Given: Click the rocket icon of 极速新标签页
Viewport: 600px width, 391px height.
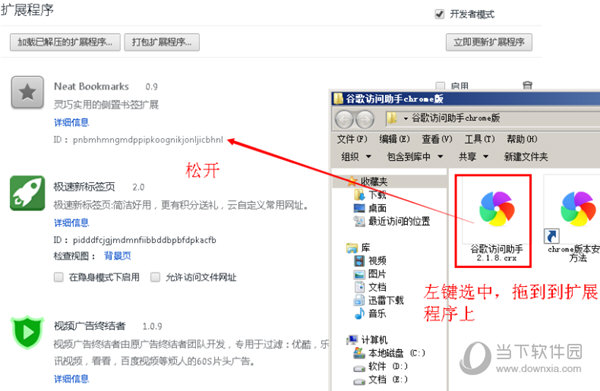Looking at the screenshot, I should [x=27, y=193].
